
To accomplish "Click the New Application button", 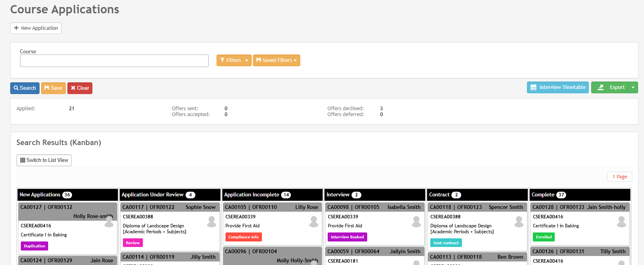I will click(36, 28).
